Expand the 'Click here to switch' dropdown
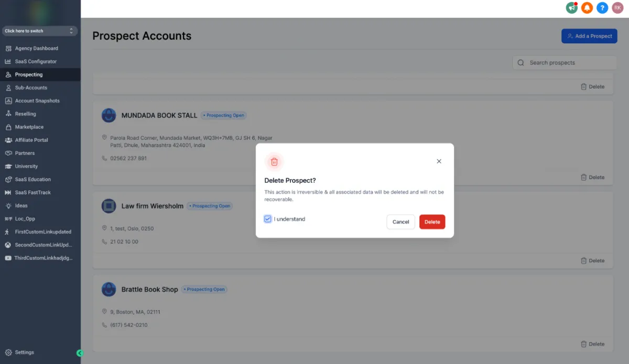This screenshot has width=629, height=364. click(x=40, y=31)
